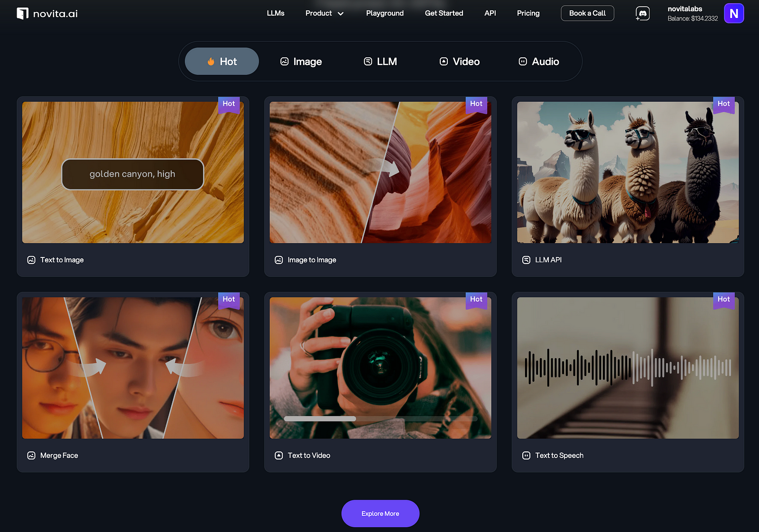
Task: Go to the Playground page
Action: [x=385, y=13]
